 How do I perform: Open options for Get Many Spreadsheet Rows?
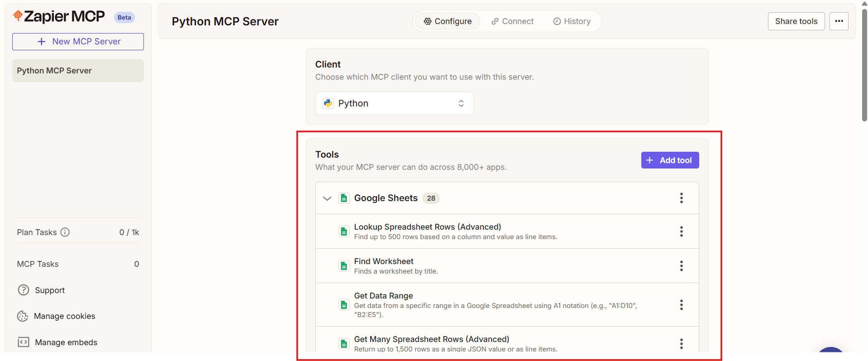681,344
